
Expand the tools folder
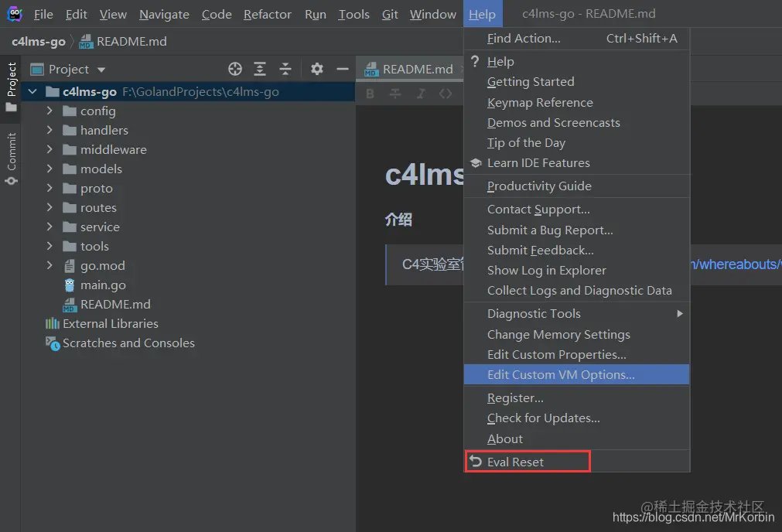click(x=50, y=247)
